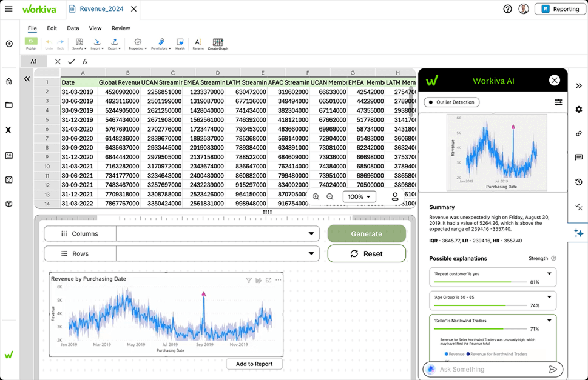
Task: Redo the last action
Action: click(60, 44)
